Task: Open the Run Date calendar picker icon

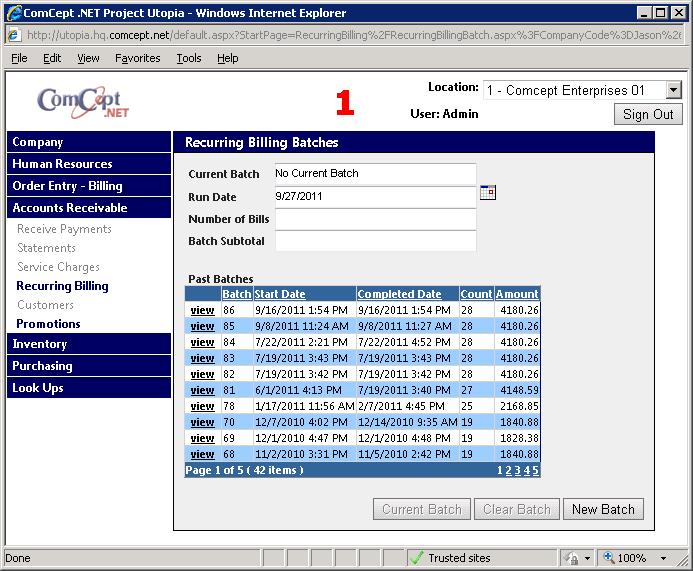Action: pyautogui.click(x=487, y=193)
